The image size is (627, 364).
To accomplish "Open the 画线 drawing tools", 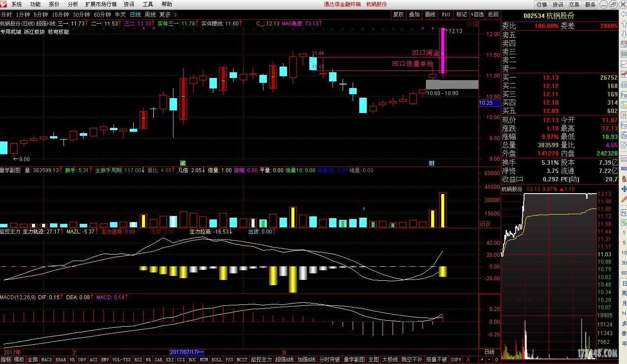I will click(430, 14).
